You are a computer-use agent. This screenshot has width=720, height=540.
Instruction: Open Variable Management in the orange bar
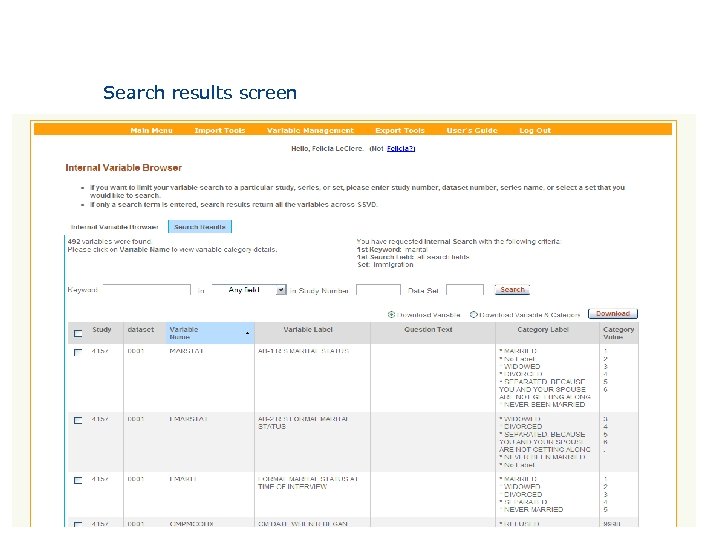click(x=310, y=130)
